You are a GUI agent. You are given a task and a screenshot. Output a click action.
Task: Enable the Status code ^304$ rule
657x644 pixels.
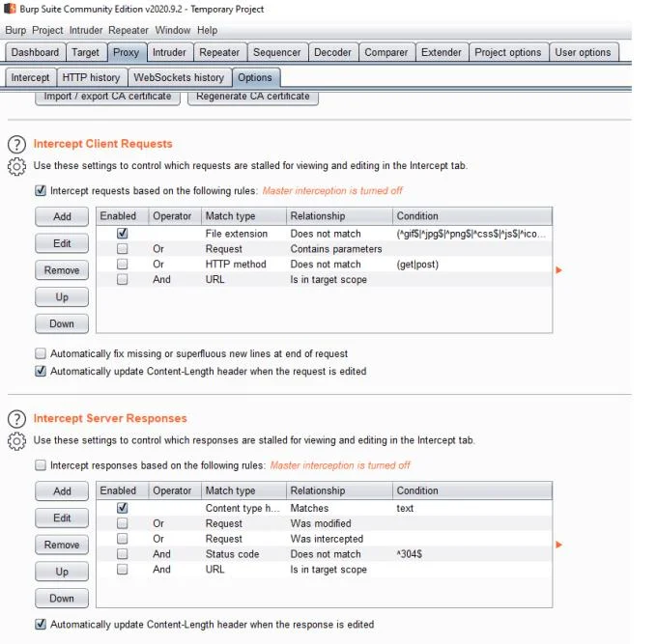click(123, 554)
